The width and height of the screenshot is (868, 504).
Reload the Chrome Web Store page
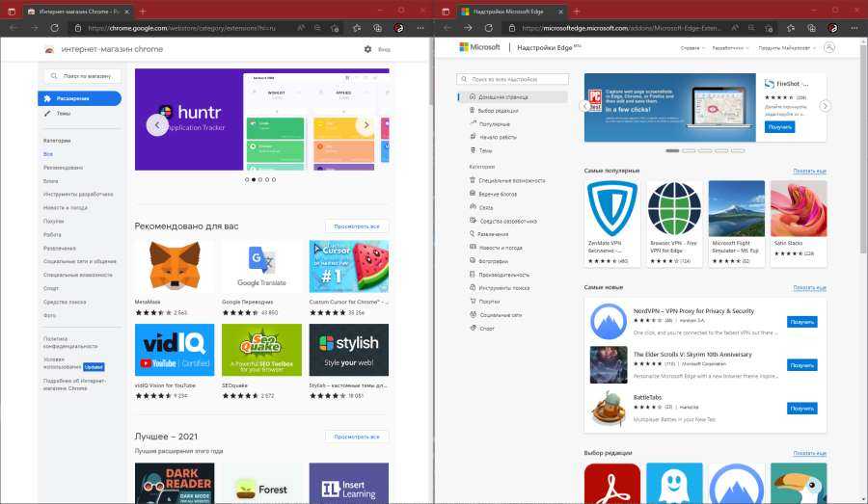[x=54, y=28]
